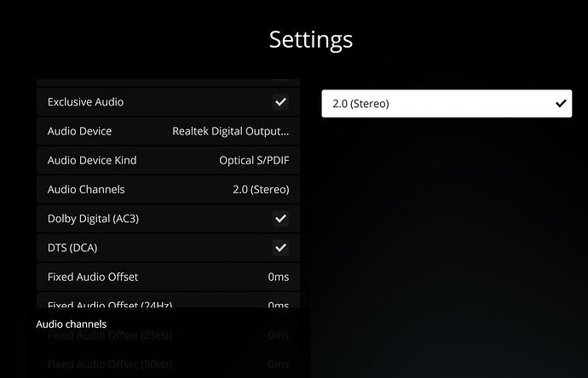Click the Settings page title
588x378 pixels.
pyautogui.click(x=311, y=40)
